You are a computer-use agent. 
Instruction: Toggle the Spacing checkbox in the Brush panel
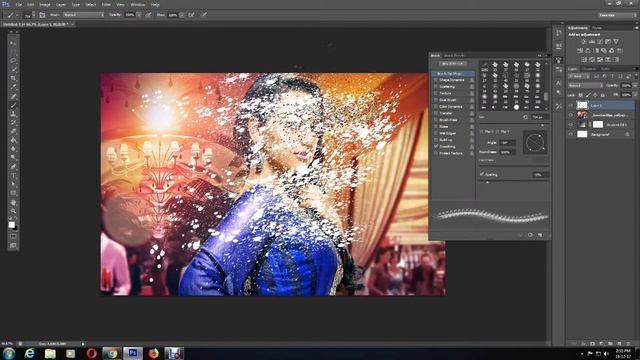(482, 174)
